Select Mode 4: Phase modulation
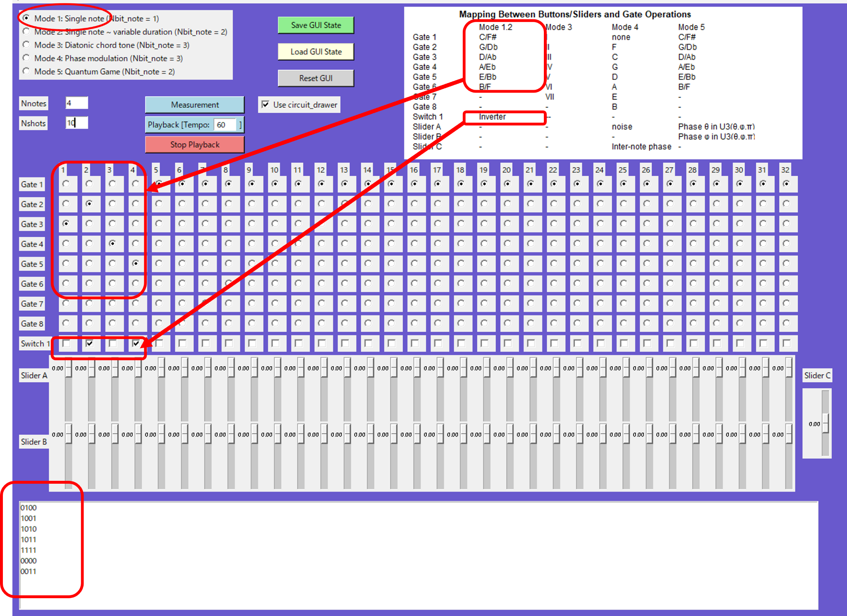The width and height of the screenshot is (847, 616). (x=26, y=58)
